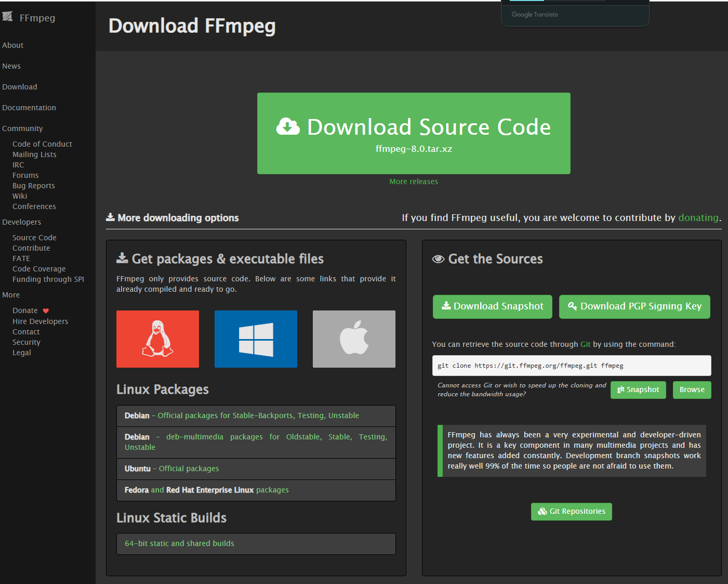Open Documentation in the sidebar menu
728x584 pixels.
pyautogui.click(x=29, y=108)
